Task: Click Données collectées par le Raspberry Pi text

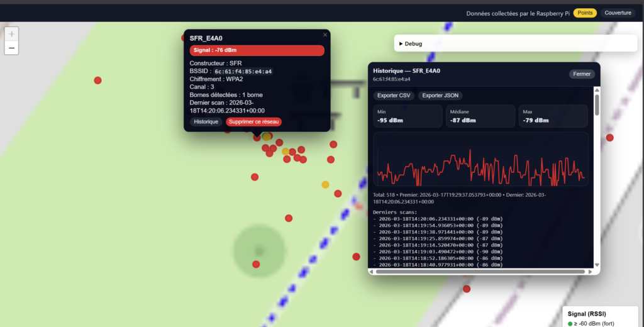Action: (x=518, y=13)
